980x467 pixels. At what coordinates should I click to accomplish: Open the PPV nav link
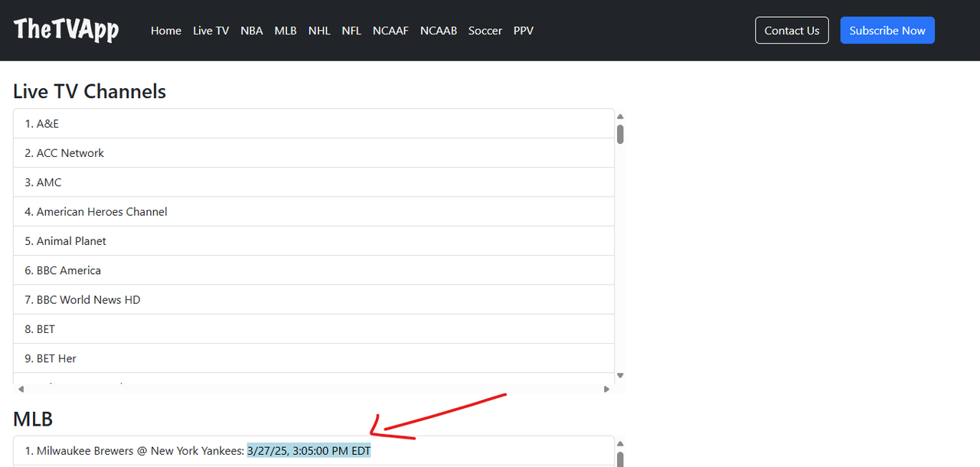pyautogui.click(x=524, y=31)
